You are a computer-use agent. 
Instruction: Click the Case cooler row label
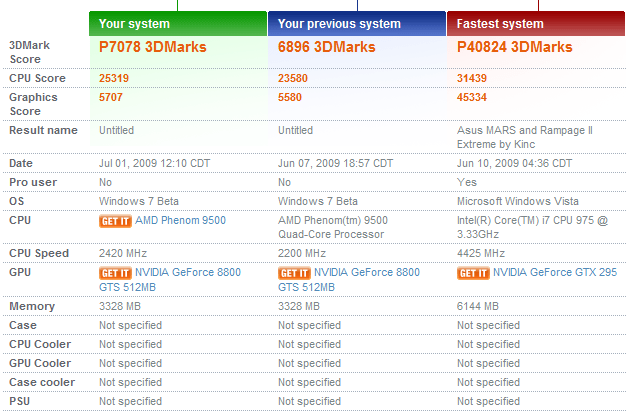point(42,383)
